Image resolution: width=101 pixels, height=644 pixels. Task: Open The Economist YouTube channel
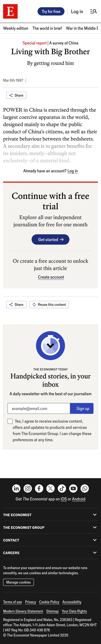(x=73, y=488)
